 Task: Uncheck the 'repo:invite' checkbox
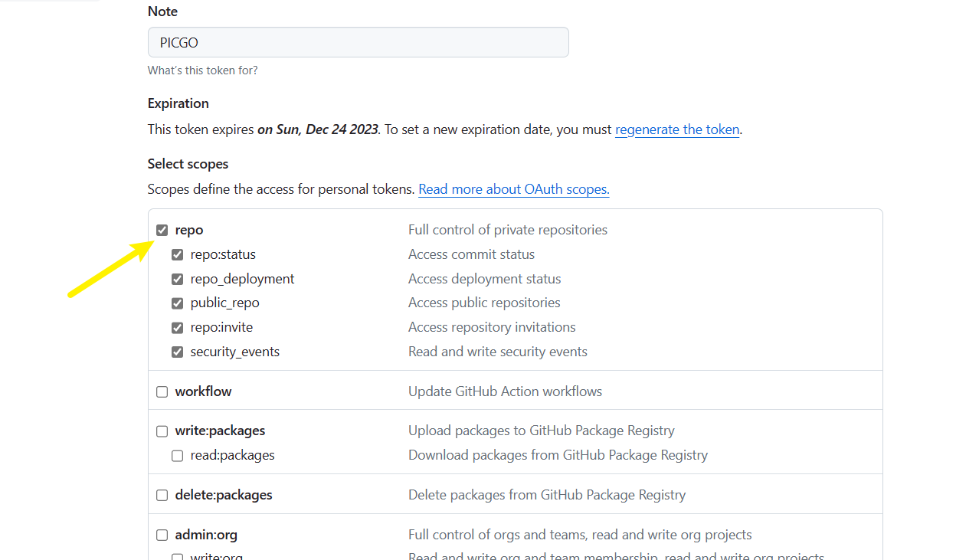(178, 328)
